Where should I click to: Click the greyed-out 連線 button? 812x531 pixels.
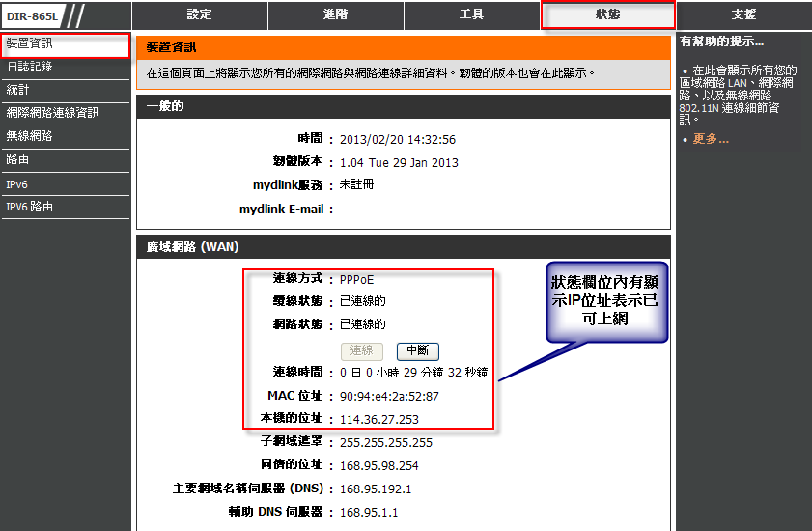[x=361, y=350]
